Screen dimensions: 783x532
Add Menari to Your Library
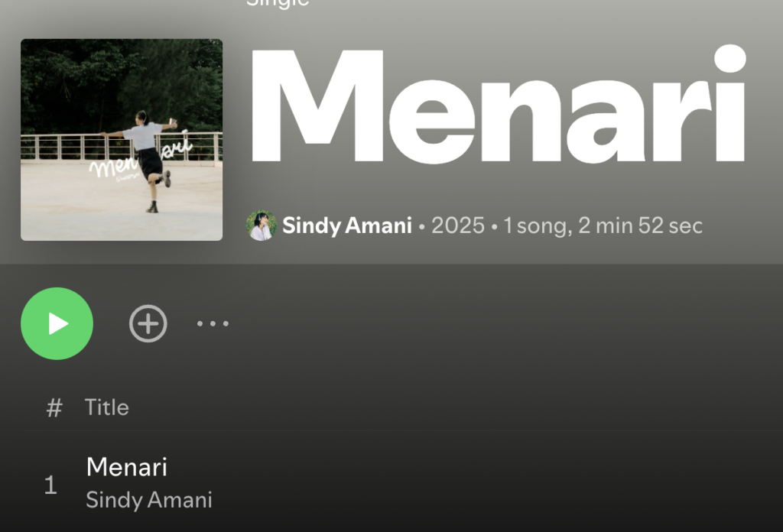point(148,323)
